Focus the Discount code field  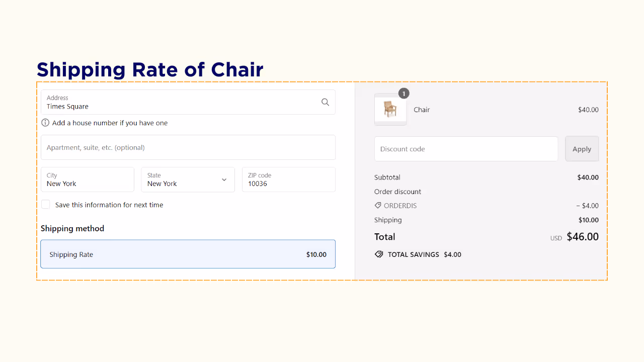[466, 149]
